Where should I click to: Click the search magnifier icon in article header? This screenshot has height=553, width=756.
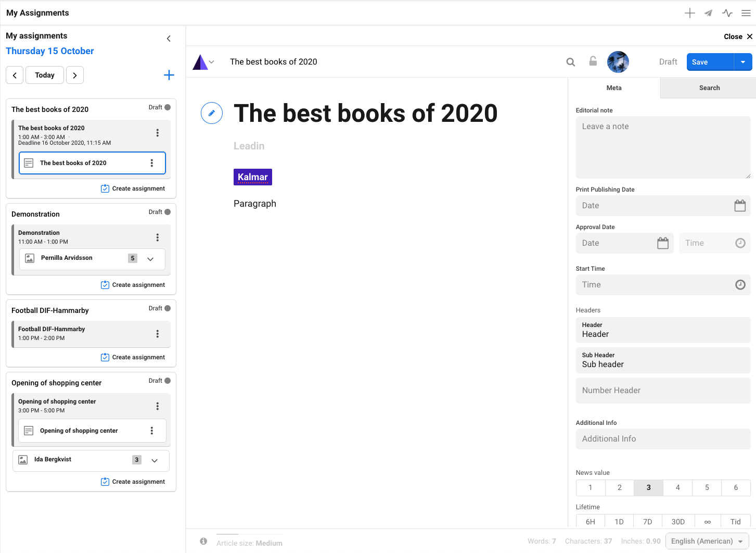[570, 62]
